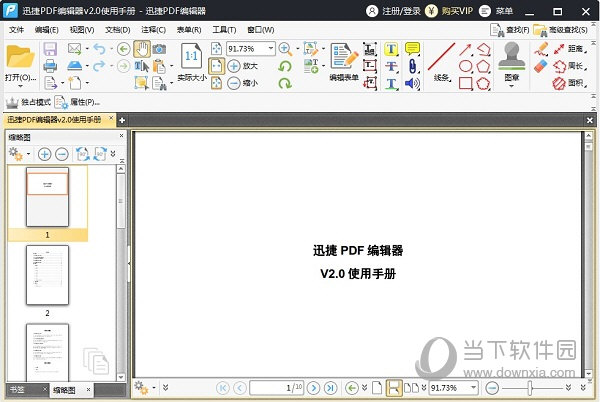This screenshot has width=600, height=402.
Task: Select the hand pan tool
Action: [x=142, y=49]
